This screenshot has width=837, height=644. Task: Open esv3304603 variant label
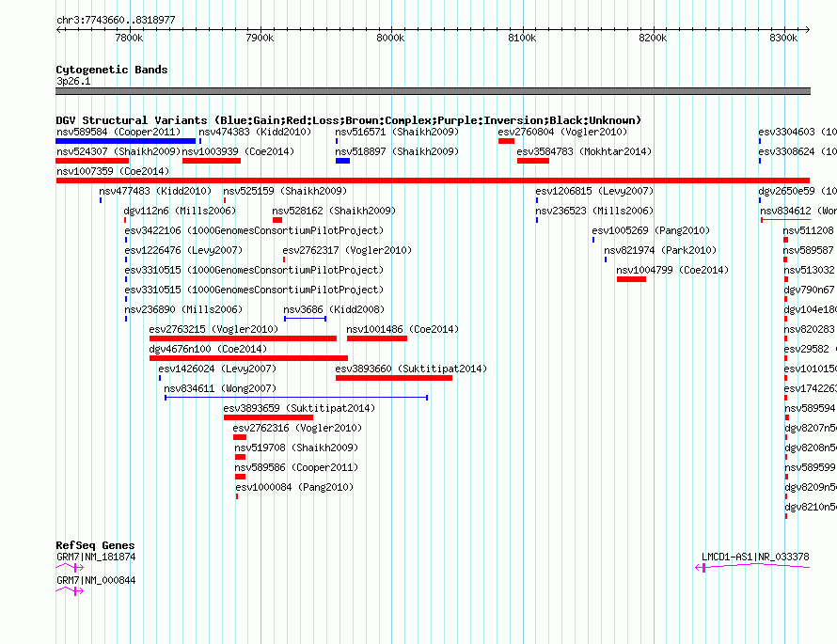798,132
